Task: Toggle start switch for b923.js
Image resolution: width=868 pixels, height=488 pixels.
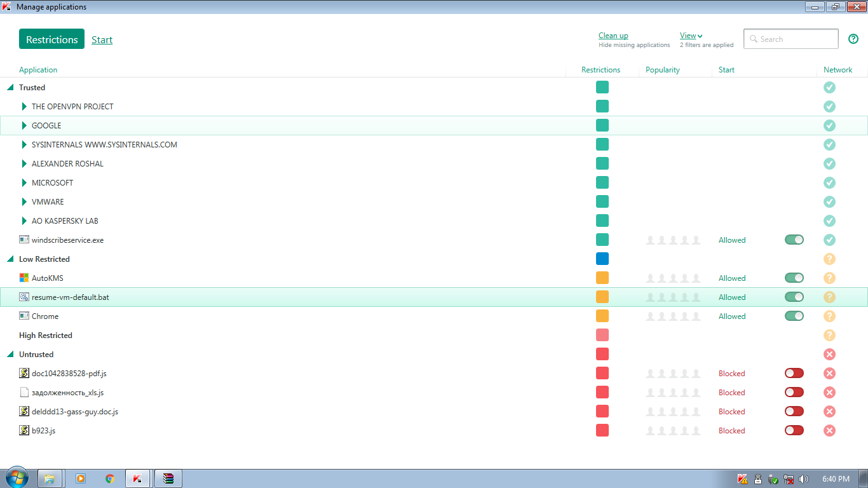Action: pos(794,430)
